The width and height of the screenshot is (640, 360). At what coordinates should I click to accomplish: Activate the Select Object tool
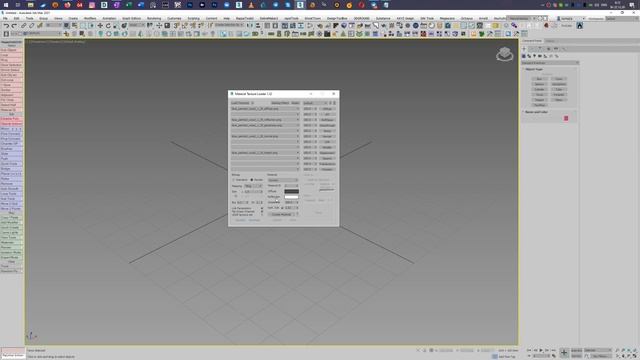[x=66, y=25]
